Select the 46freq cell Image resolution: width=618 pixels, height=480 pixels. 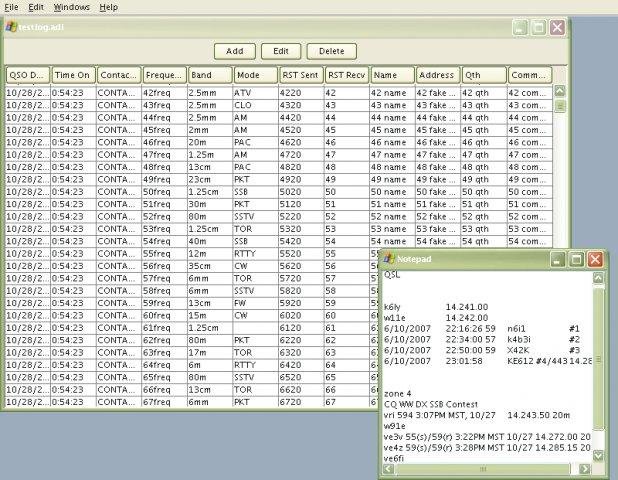coord(164,142)
